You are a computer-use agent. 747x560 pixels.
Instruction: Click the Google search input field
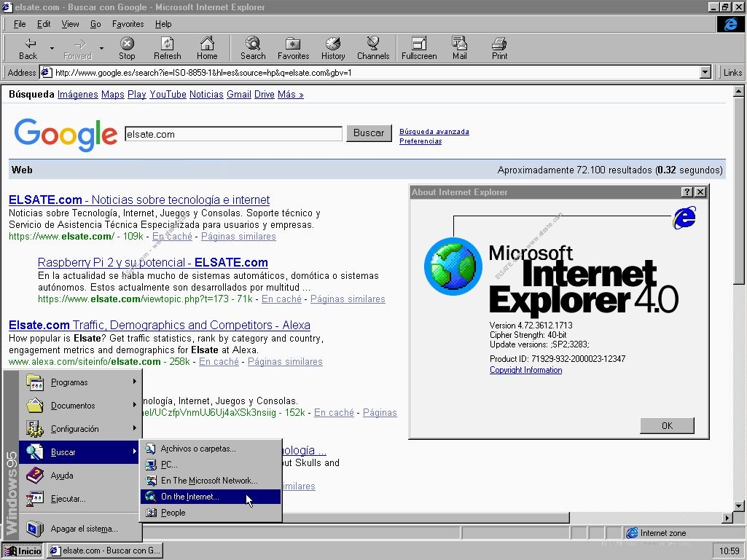click(233, 134)
